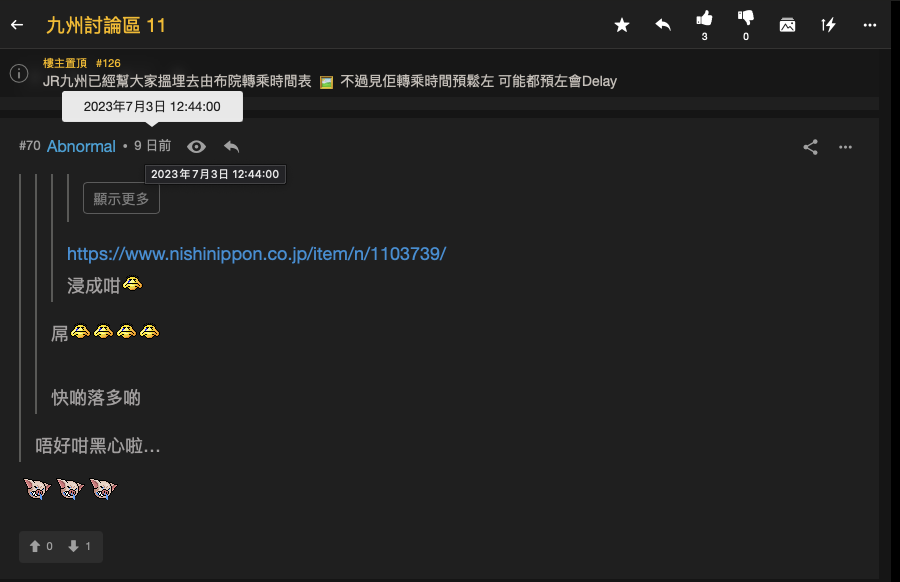This screenshot has width=900, height=582.
Task: Click the info icon beside the pinned post
Action: tap(19, 73)
